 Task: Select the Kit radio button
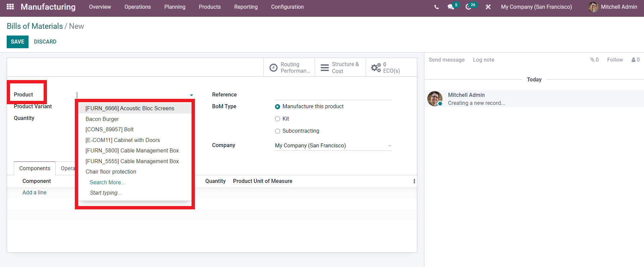point(277,119)
